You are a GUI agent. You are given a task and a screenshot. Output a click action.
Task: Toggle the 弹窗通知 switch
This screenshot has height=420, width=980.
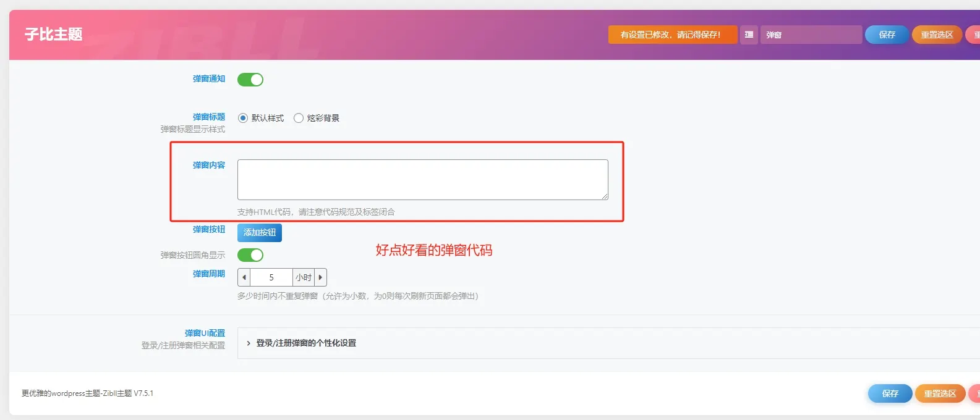pyautogui.click(x=250, y=80)
